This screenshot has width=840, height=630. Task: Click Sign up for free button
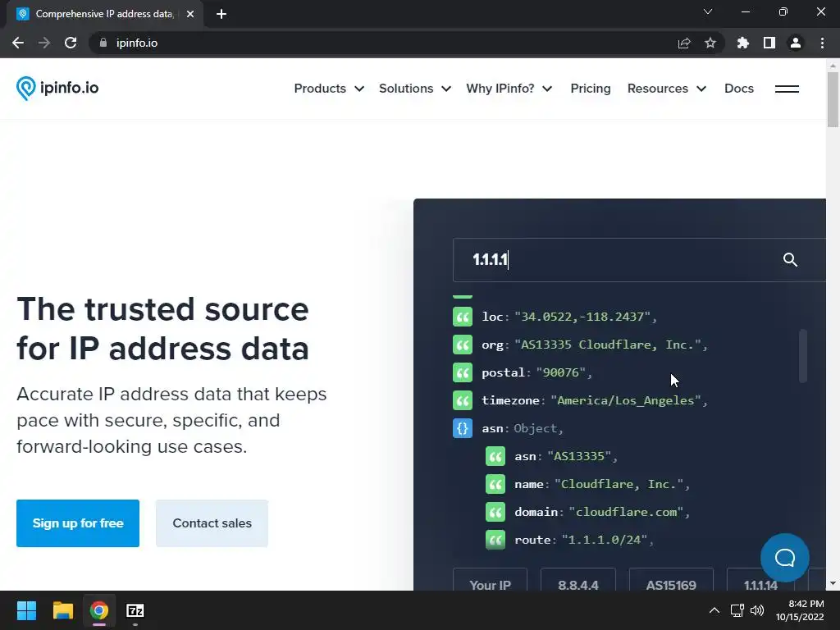[78, 523]
